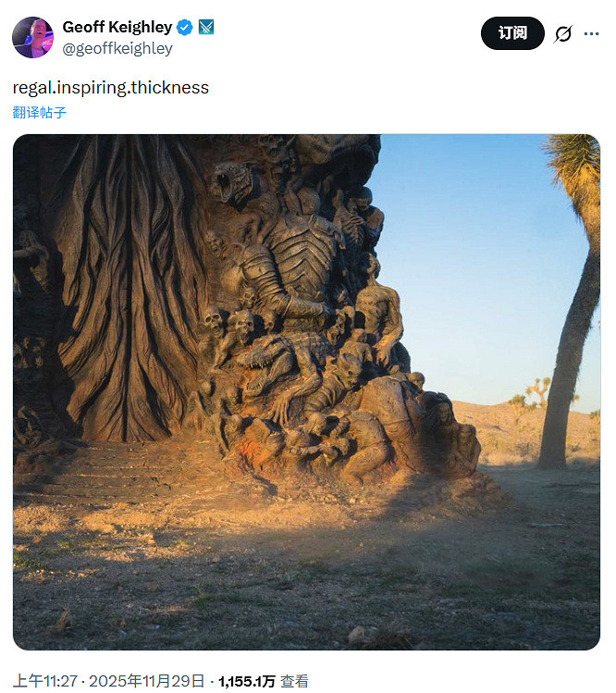Image resolution: width=616 pixels, height=693 pixels.
Task: Open the desert sculpture photo
Action: (x=307, y=392)
